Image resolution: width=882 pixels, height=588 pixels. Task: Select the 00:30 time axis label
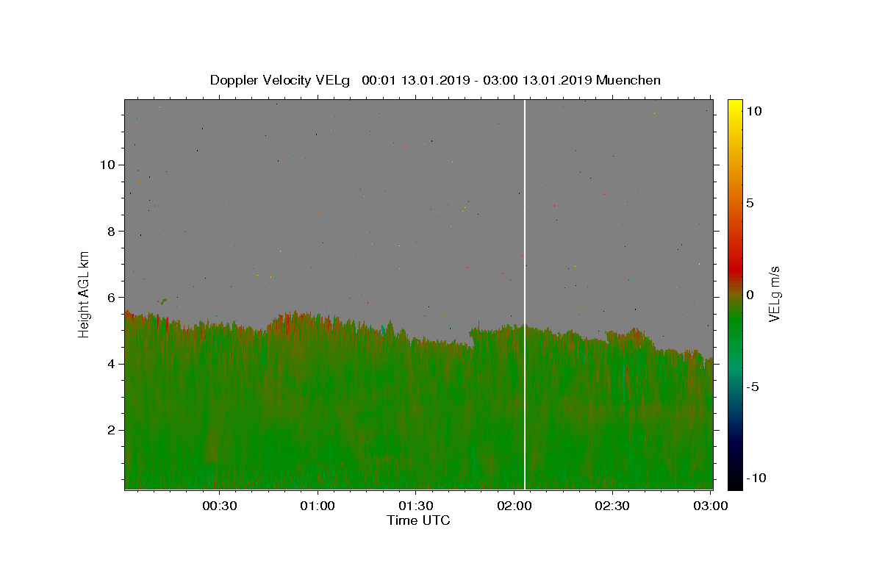tap(220, 506)
